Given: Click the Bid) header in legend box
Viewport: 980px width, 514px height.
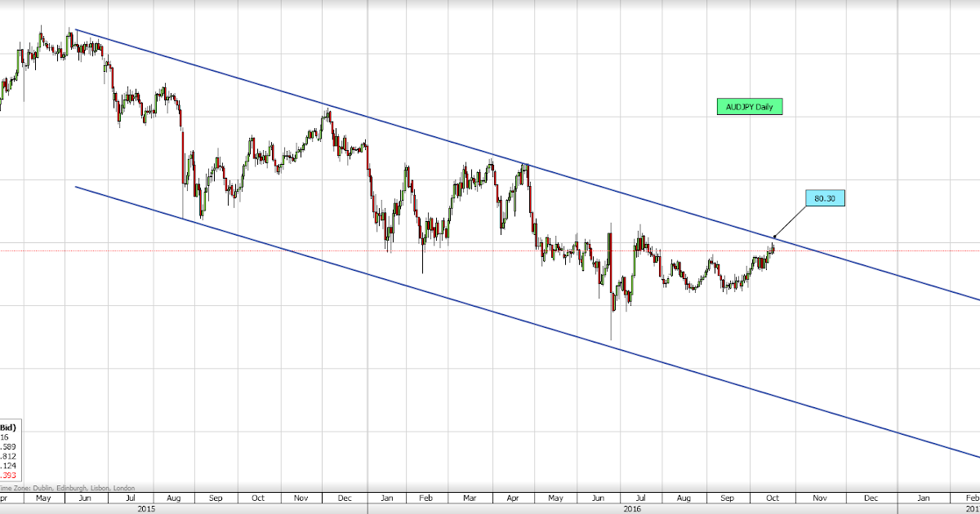Looking at the screenshot, I should point(9,427).
